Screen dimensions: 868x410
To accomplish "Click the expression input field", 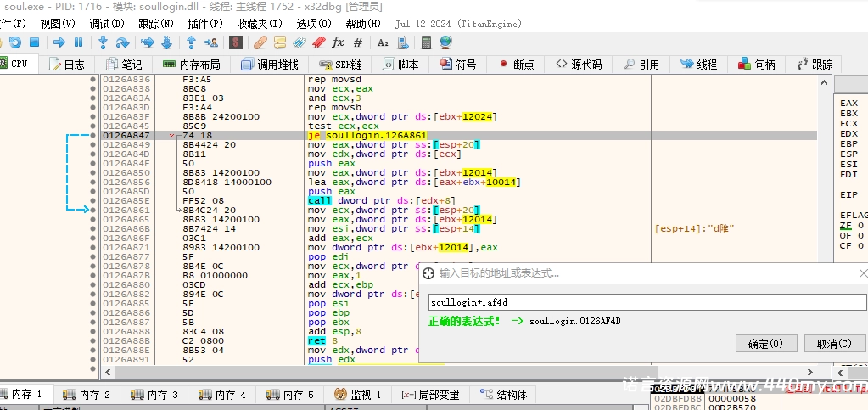I will pos(647,302).
